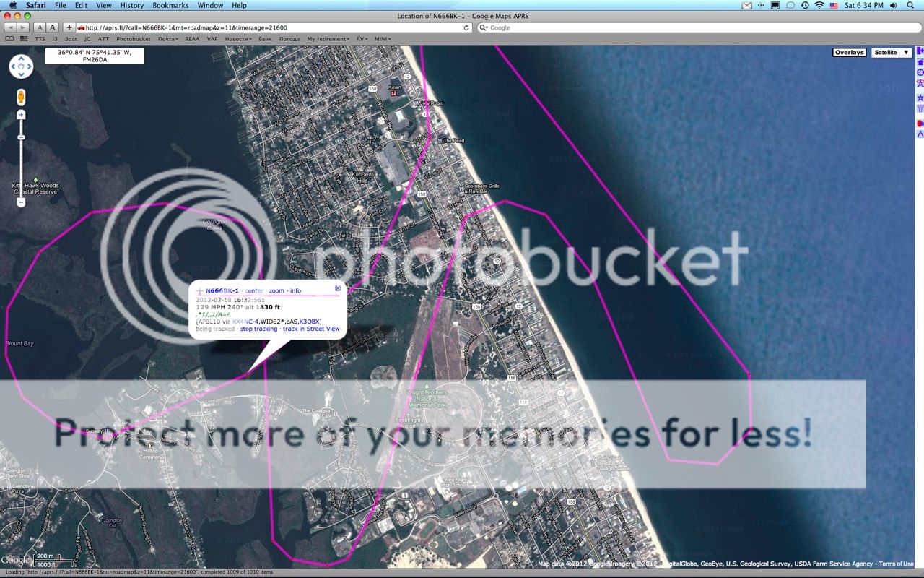Click the map zoom slider track
Screen dimensions: 924x578
(21, 159)
